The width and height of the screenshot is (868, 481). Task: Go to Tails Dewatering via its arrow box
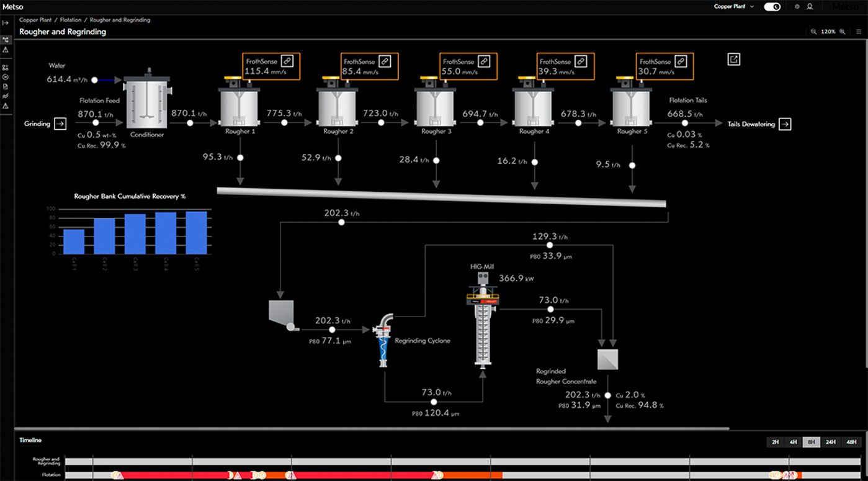tap(785, 124)
